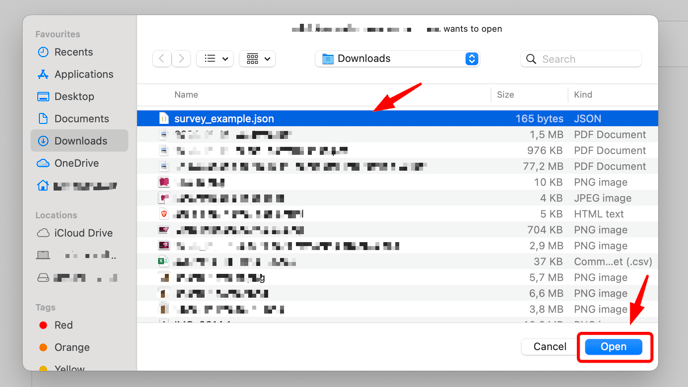Select the 5 KB HTML text row

point(398,214)
